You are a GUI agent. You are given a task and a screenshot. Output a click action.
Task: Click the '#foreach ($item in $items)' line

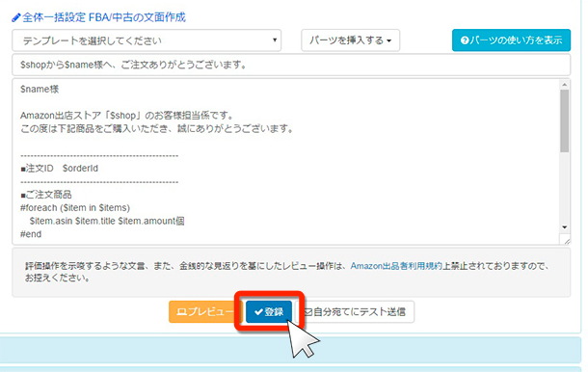click(x=75, y=208)
